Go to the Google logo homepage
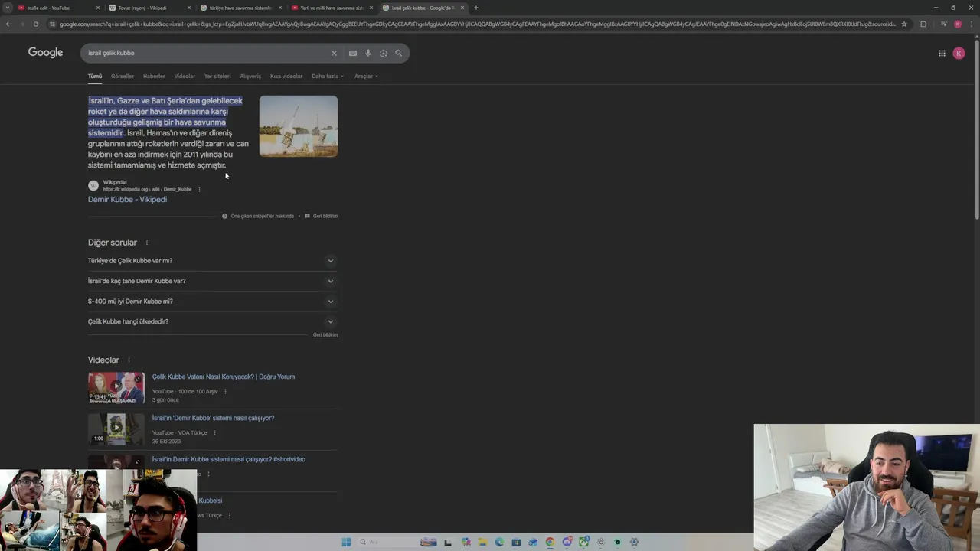980x551 pixels. [45, 52]
